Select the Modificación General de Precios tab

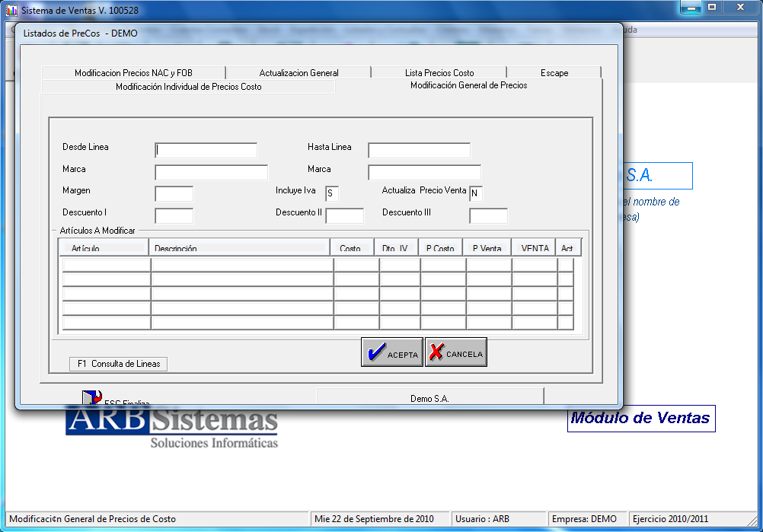click(468, 85)
